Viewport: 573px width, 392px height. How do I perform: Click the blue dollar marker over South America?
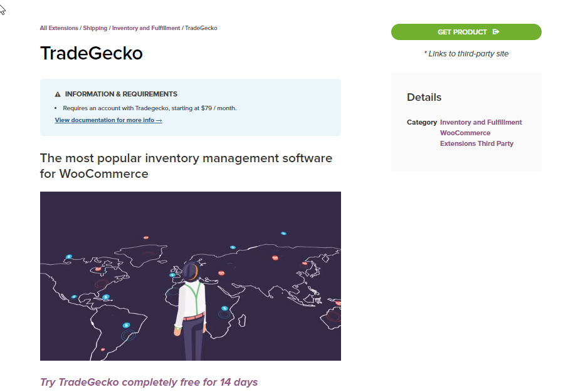pos(127,325)
